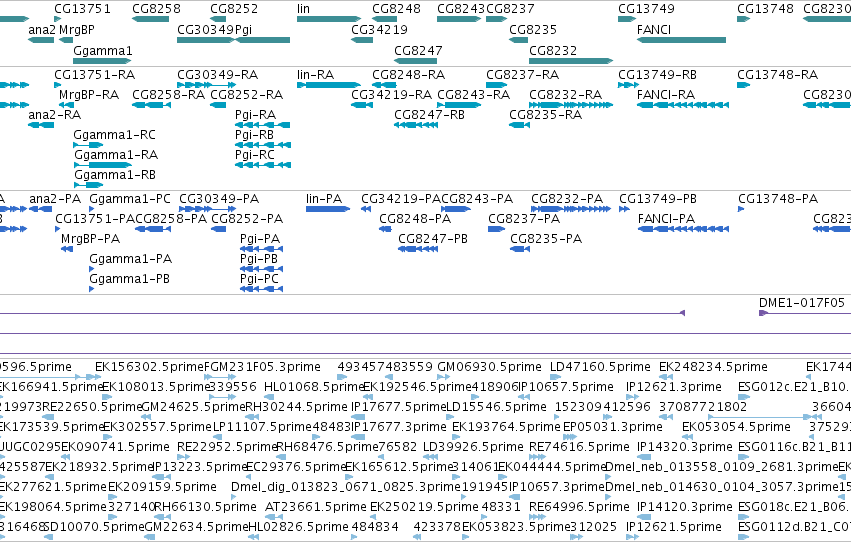Click the HL01068.5prime EST label

pyautogui.click(x=314, y=387)
